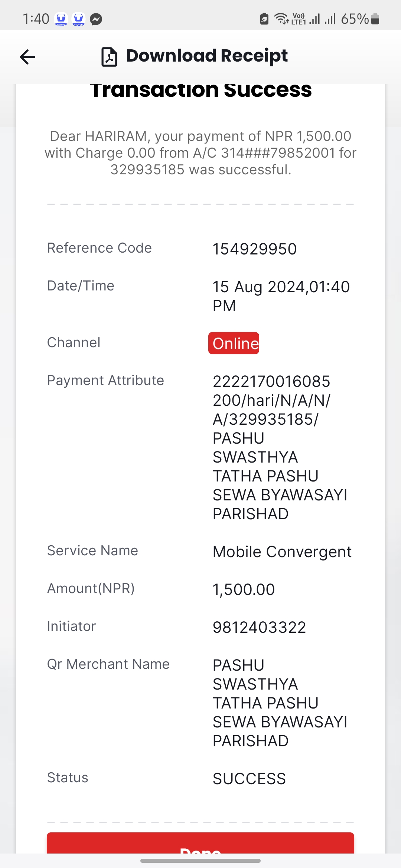Tap the amount value 1,500.00
The image size is (401, 868).
(244, 589)
